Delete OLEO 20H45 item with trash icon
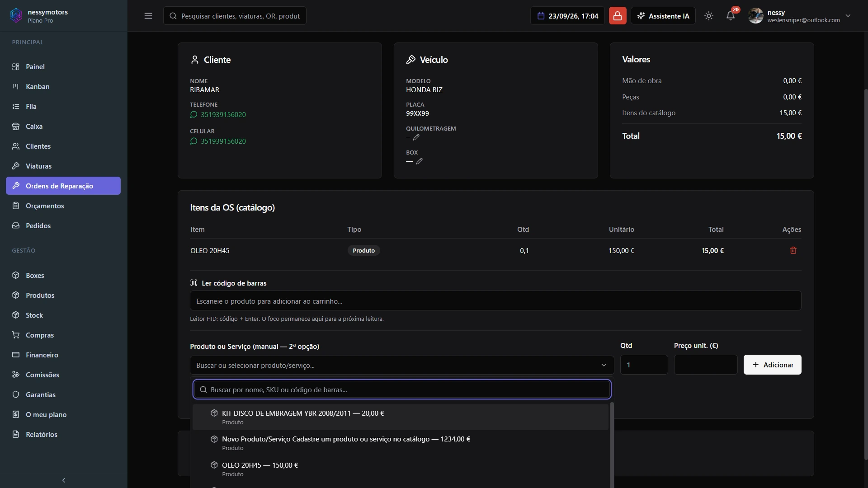This screenshot has width=868, height=488. click(x=793, y=250)
